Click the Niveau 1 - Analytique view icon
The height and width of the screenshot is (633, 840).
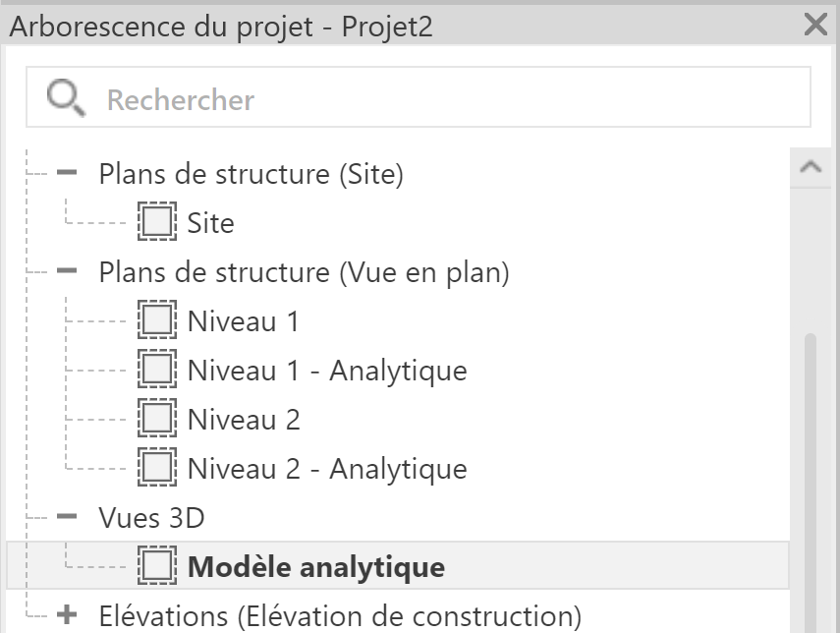click(157, 369)
